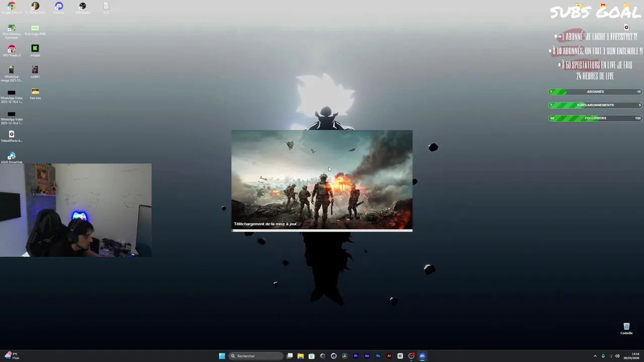Open Premiere Pro from the taskbar
Viewport: 644px width, 362px height.
coord(356,356)
